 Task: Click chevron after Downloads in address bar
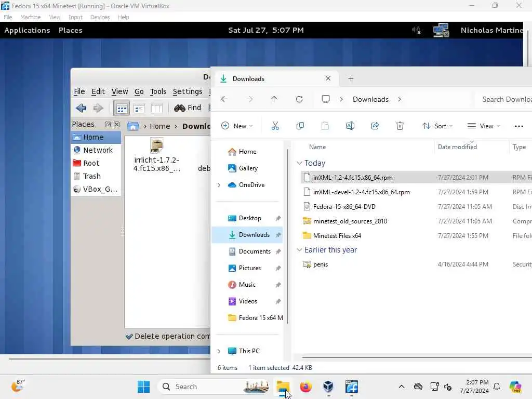(400, 99)
